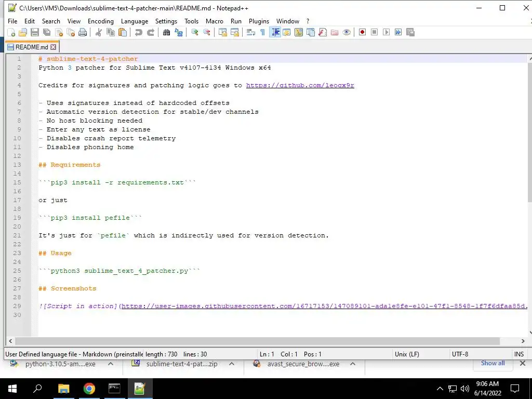The image size is (532, 399).
Task: Zoom in with the magnifier plus icon
Action: tap(194, 32)
